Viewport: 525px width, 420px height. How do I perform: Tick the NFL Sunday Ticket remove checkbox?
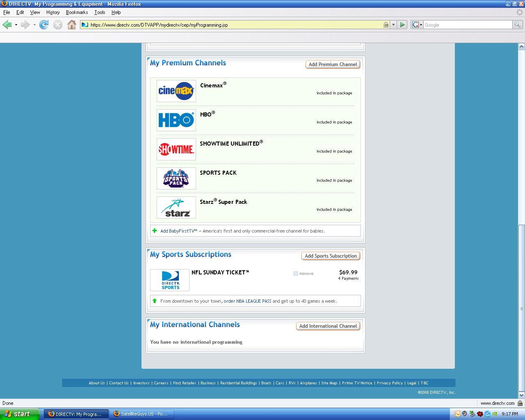296,274
